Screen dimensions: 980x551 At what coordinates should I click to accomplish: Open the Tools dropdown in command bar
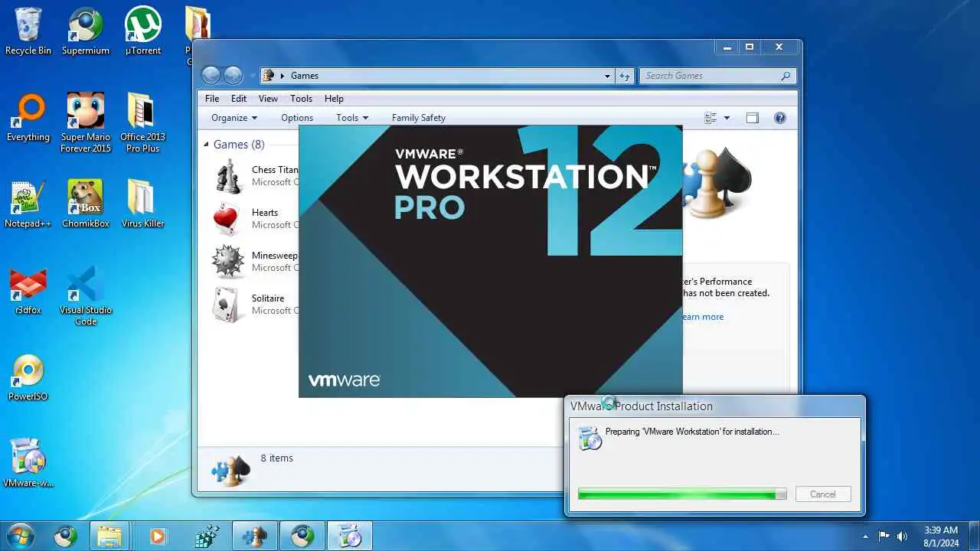click(352, 118)
